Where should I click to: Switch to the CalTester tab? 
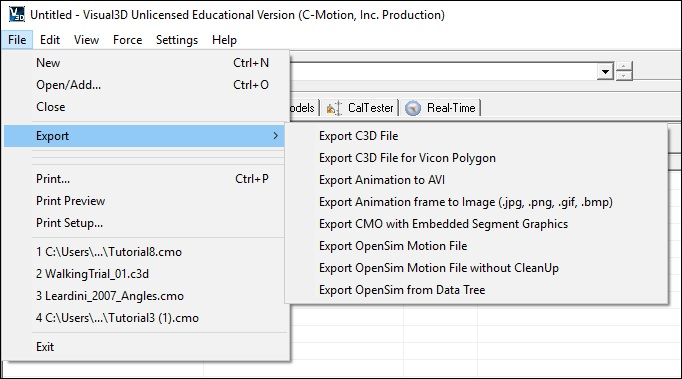coord(360,108)
